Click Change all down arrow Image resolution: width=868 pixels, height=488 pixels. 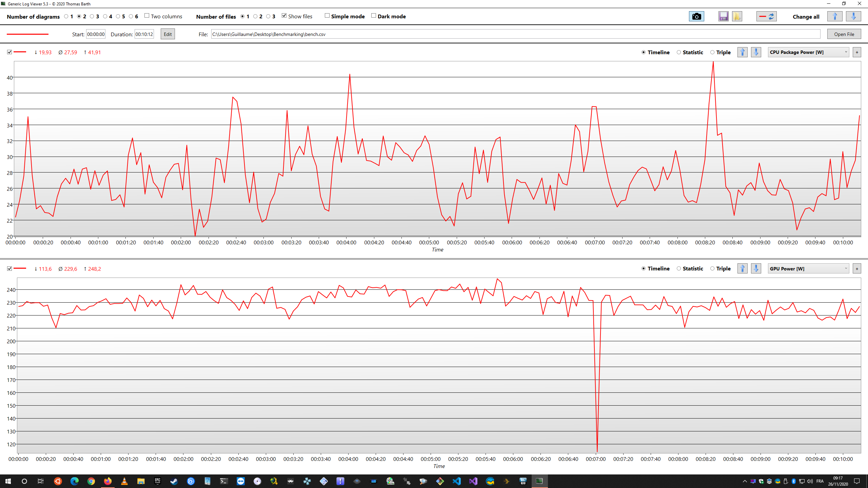coord(853,16)
